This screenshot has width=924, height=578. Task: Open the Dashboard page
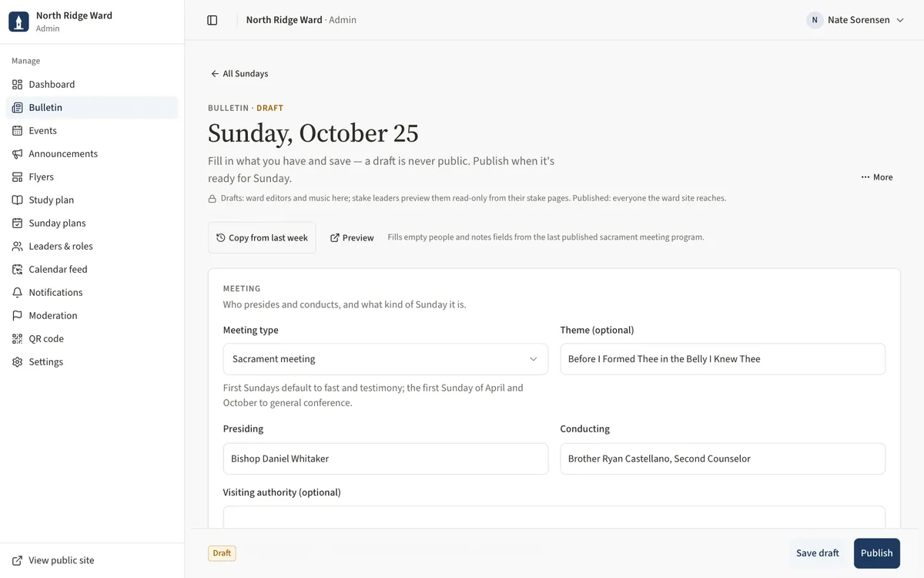92,85
